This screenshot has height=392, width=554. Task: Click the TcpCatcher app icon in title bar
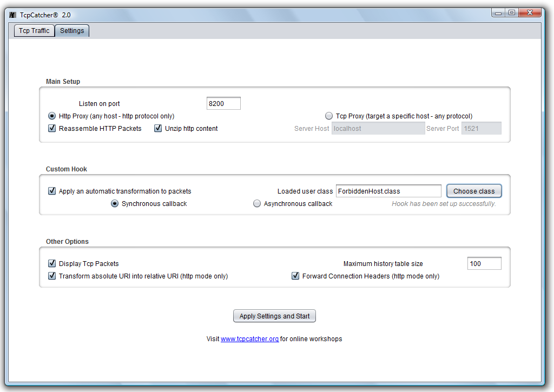pos(13,15)
